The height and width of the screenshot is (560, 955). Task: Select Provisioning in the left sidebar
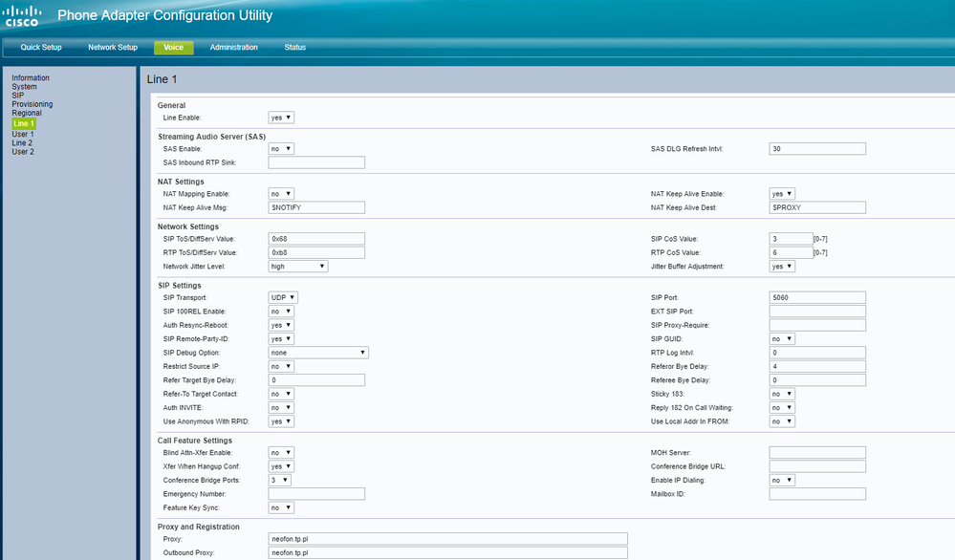(33, 104)
